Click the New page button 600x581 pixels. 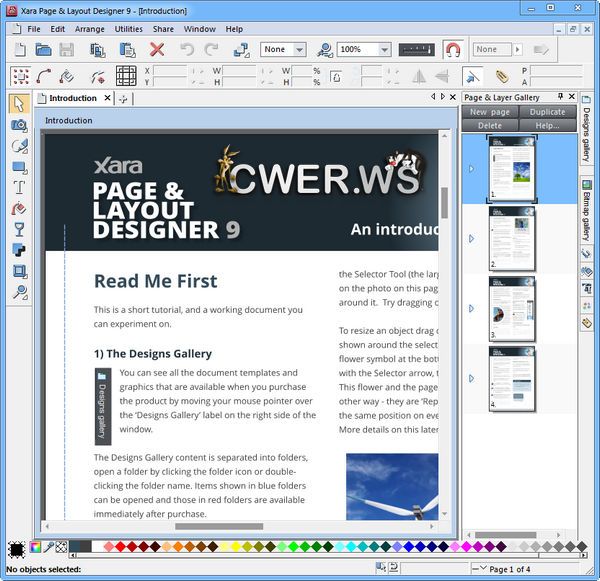[x=491, y=112]
